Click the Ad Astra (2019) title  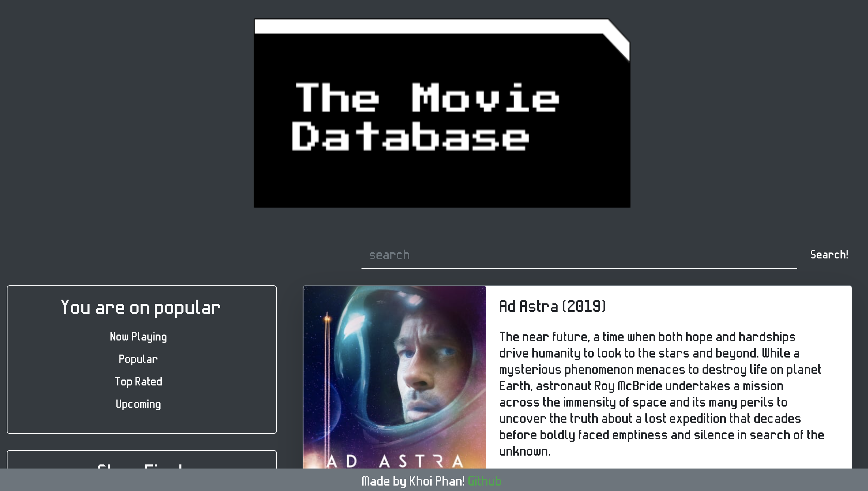(x=552, y=306)
